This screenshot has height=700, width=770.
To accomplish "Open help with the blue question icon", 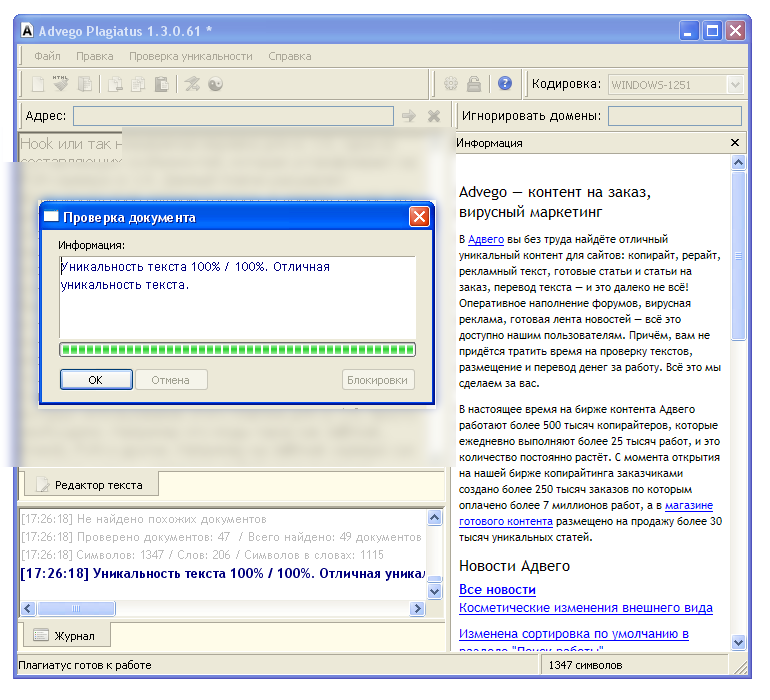I will pos(505,84).
